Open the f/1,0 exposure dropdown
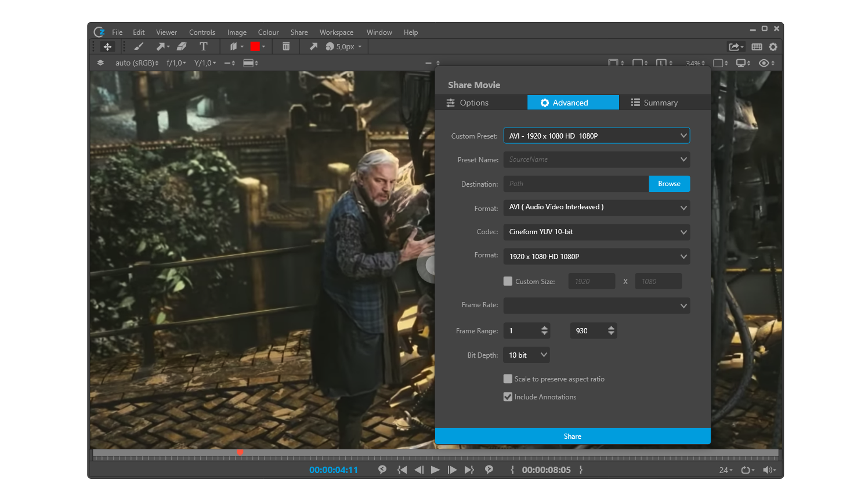 [x=176, y=63]
